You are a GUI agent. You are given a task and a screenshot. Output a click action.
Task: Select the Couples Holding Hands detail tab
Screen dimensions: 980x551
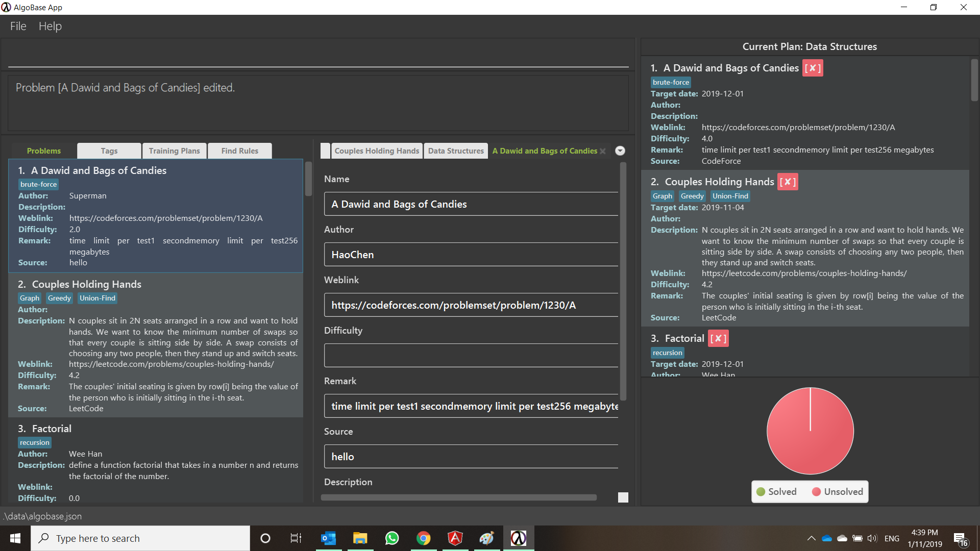click(377, 151)
